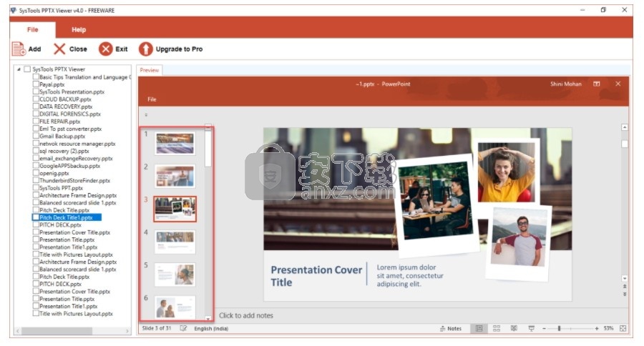The image size is (644, 346).
Task: Click the thumbnail pane scroll down arrow
Action: click(208, 318)
